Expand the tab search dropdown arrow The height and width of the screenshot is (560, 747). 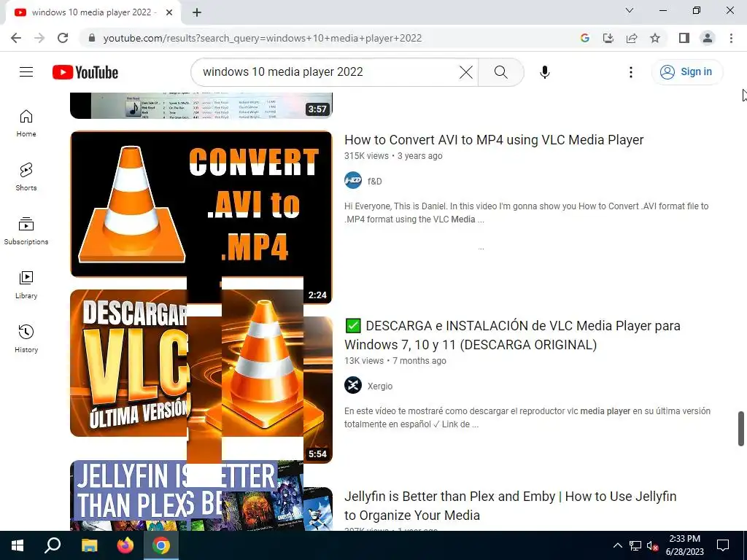click(630, 10)
